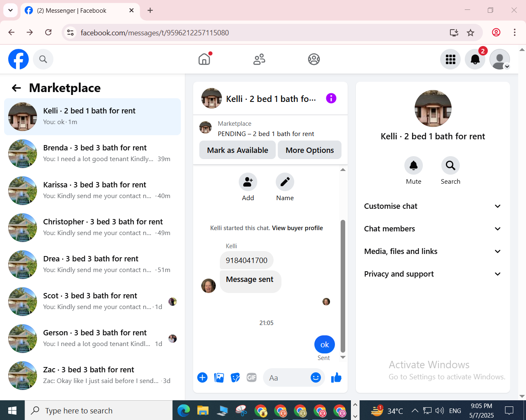Open the Kelli 2 bed 1 bath chat
The width and height of the screenshot is (526, 420).
point(92,117)
